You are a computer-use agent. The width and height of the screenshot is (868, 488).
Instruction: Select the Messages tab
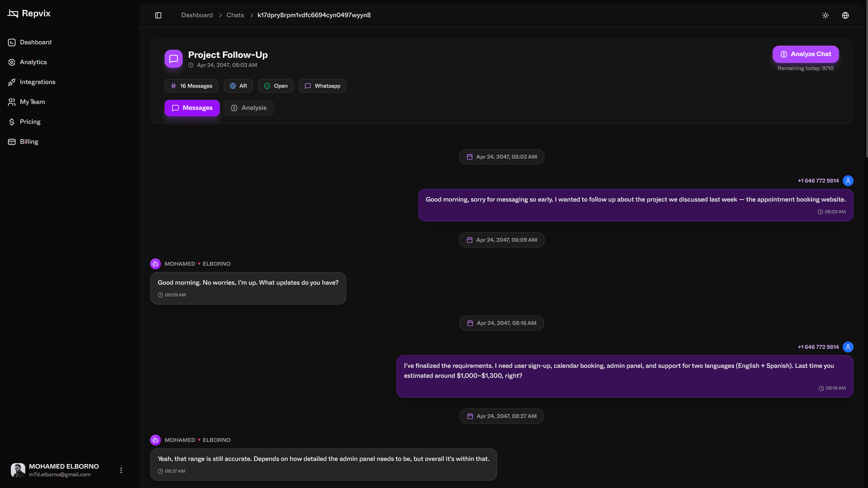192,108
